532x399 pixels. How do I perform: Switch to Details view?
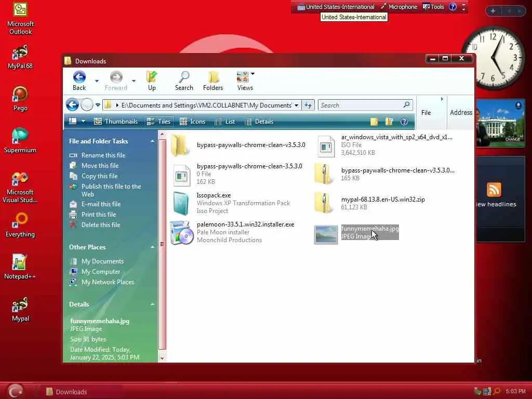click(259, 122)
